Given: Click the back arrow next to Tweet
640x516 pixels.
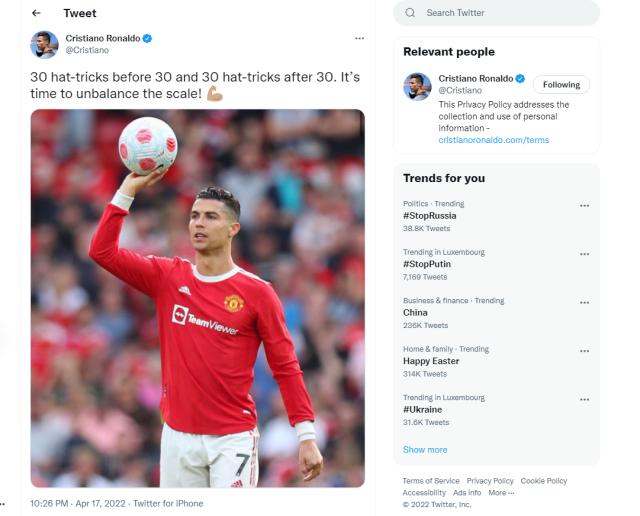Looking at the screenshot, I should (x=37, y=13).
